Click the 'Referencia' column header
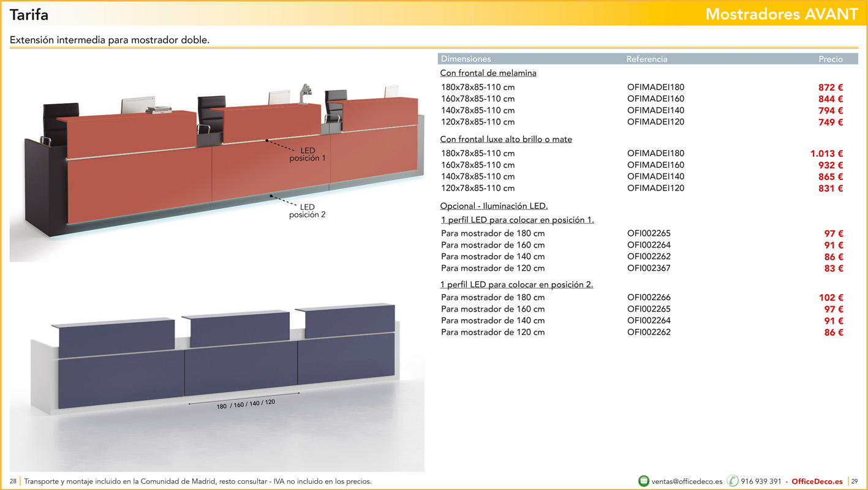868x490 pixels. point(646,59)
